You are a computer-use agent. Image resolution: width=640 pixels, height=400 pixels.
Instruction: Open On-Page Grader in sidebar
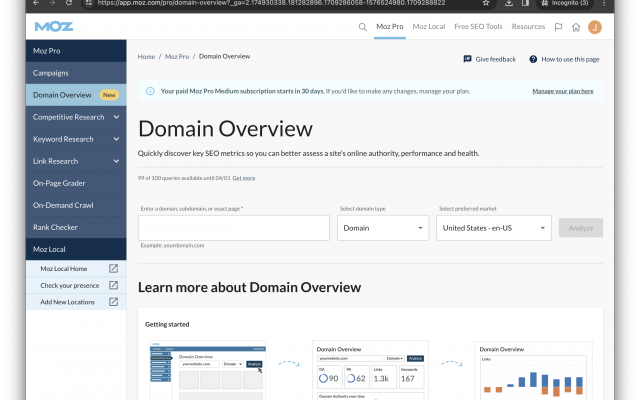click(76, 183)
